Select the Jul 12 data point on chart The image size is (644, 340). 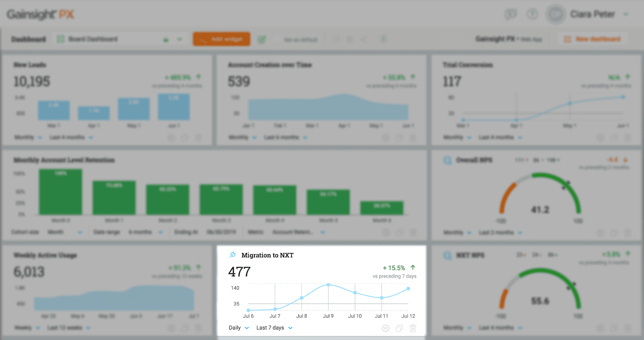(x=408, y=288)
